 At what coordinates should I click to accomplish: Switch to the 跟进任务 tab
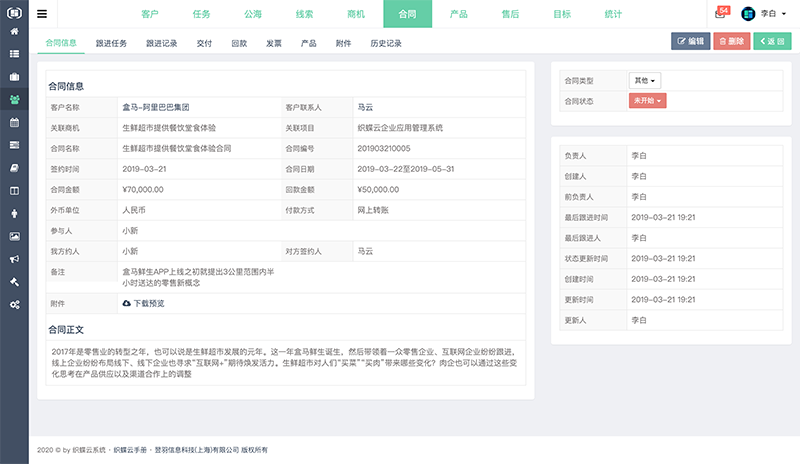pos(111,43)
